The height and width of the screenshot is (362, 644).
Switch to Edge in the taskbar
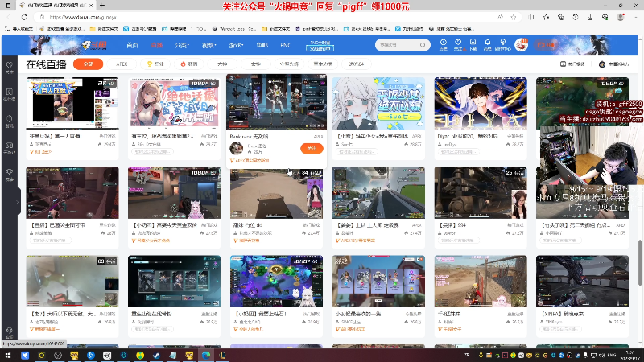[206, 355]
